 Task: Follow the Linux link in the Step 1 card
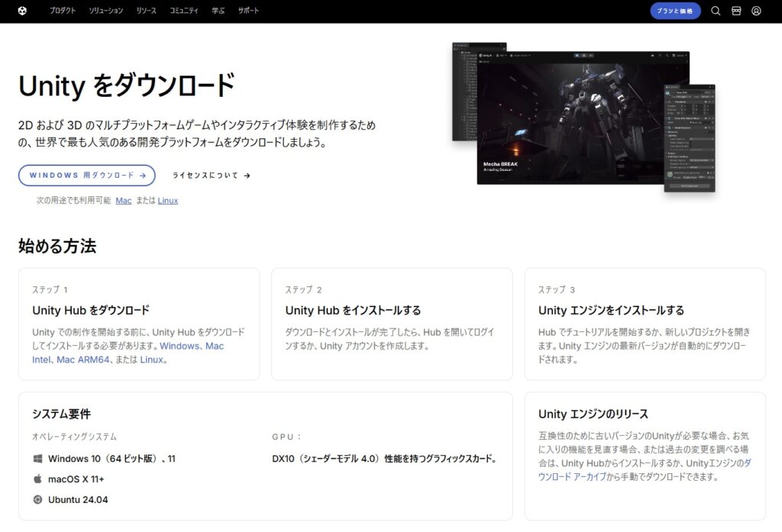point(152,360)
